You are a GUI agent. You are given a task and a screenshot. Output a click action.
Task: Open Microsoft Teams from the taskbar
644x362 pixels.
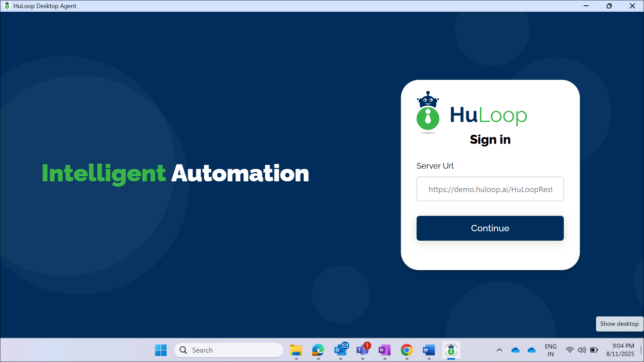(x=362, y=350)
